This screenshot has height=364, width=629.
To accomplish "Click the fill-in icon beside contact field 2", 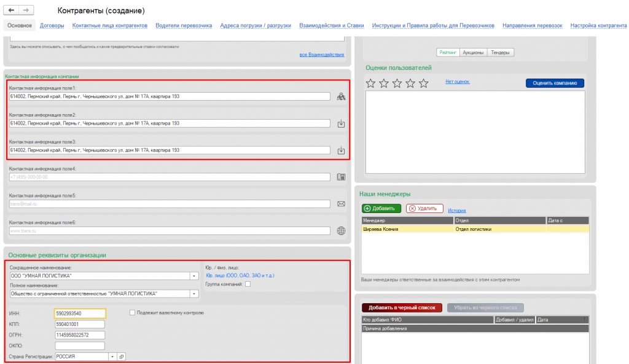I will (341, 123).
